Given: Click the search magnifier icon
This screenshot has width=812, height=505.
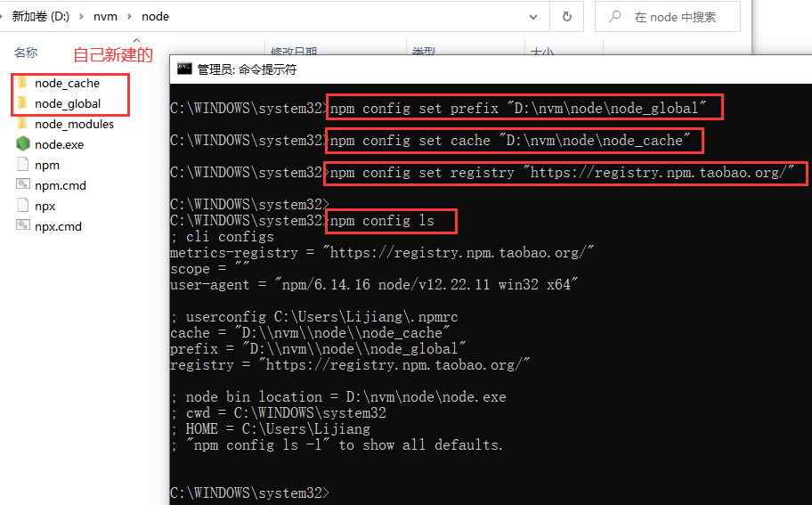Looking at the screenshot, I should (614, 17).
